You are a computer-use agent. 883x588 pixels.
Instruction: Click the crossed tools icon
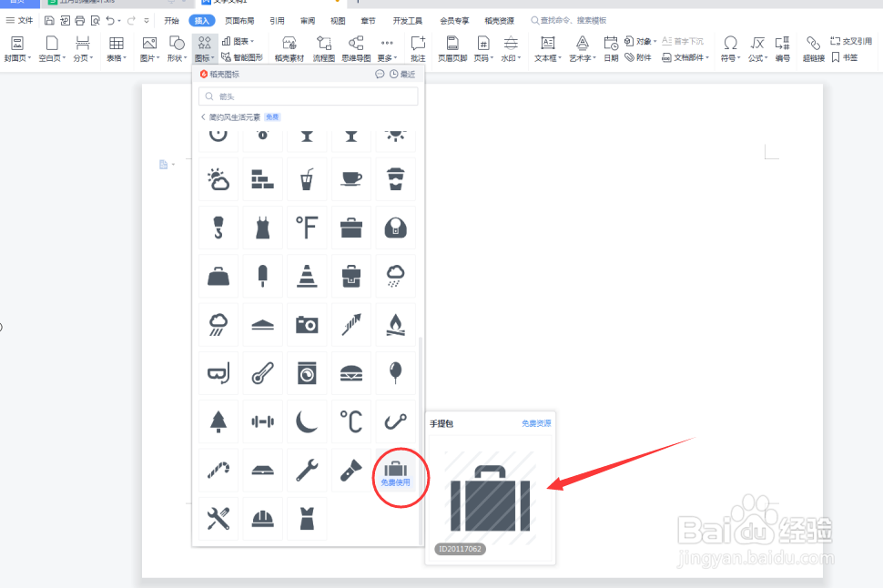tap(218, 519)
